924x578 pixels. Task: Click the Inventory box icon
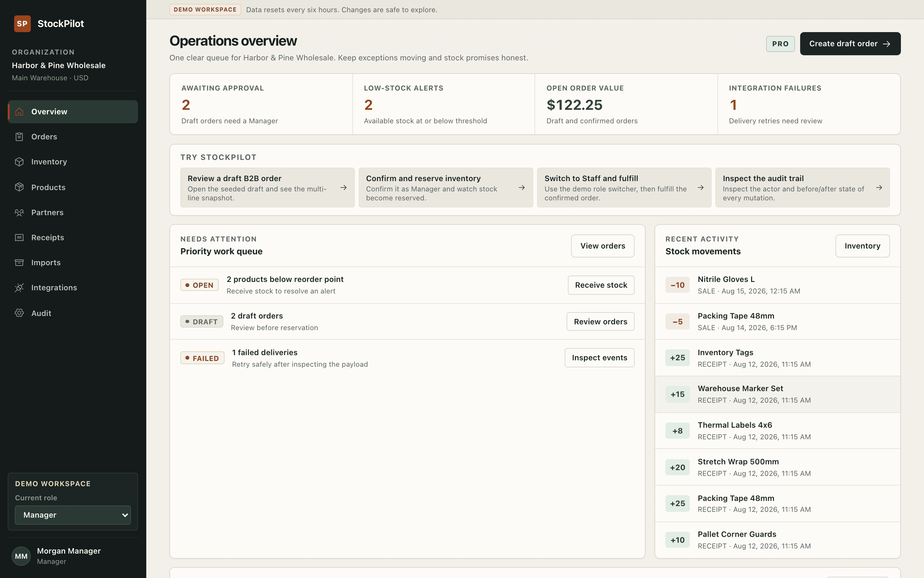pos(19,162)
